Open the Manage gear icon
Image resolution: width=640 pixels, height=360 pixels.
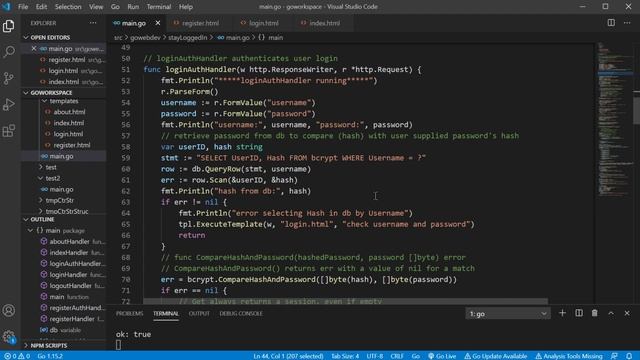(9, 337)
